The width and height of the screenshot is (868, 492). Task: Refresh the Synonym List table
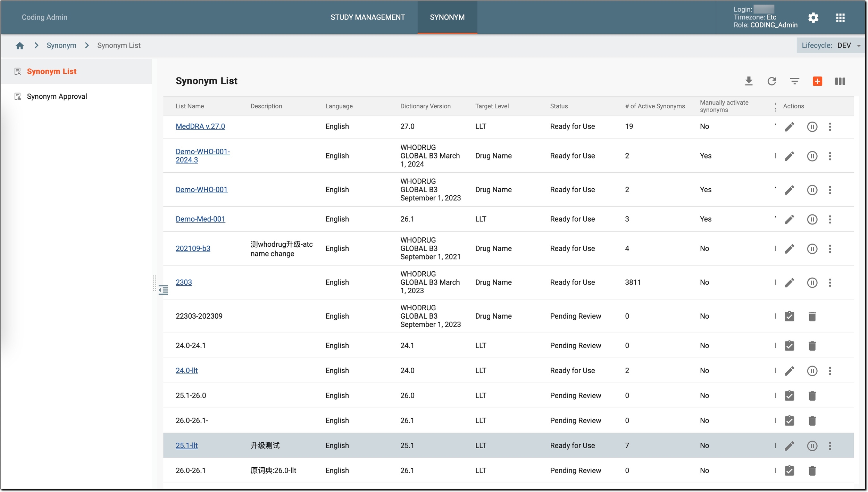(x=771, y=81)
